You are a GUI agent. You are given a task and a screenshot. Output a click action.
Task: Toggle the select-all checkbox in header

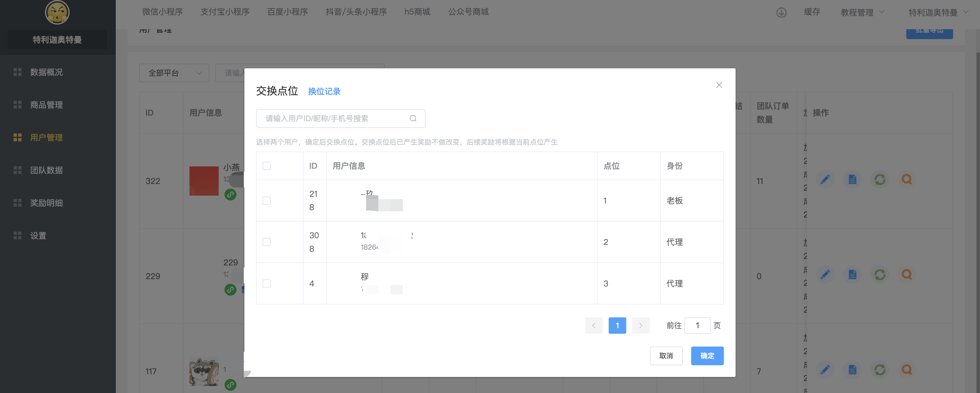267,166
